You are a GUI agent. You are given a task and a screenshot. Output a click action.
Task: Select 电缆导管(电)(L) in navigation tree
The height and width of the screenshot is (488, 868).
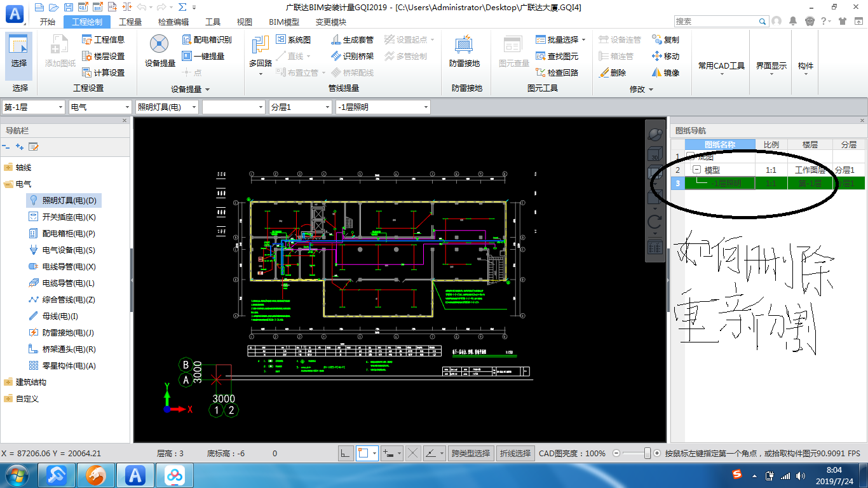(x=69, y=283)
